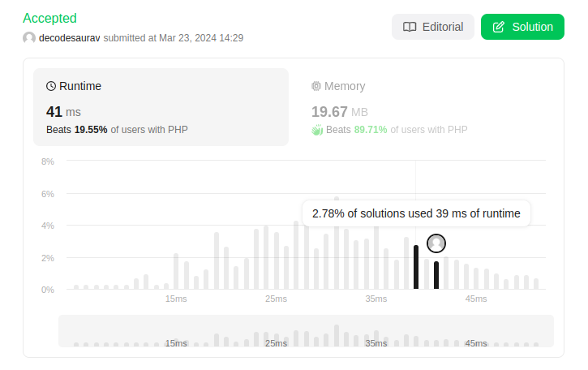Select the black 39 ms bar under the tooltip
The image size is (588, 370).
tap(416, 267)
